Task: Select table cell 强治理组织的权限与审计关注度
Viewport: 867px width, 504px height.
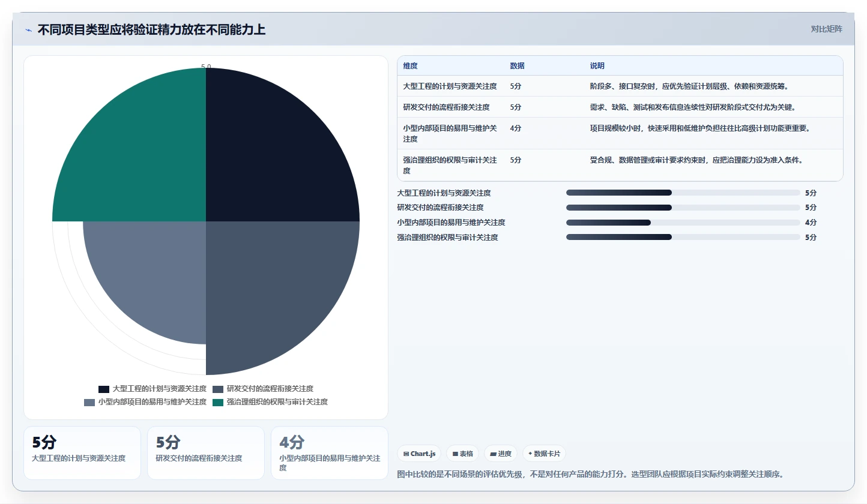Action: (x=450, y=165)
